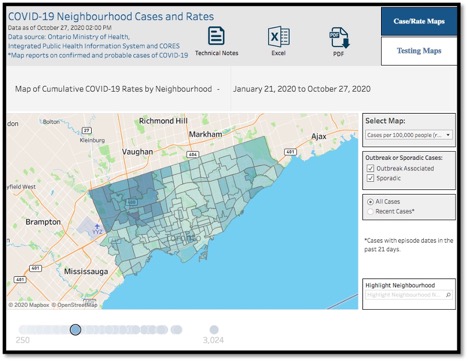Click the highway 27 shield near Kleinburg

(x=87, y=130)
